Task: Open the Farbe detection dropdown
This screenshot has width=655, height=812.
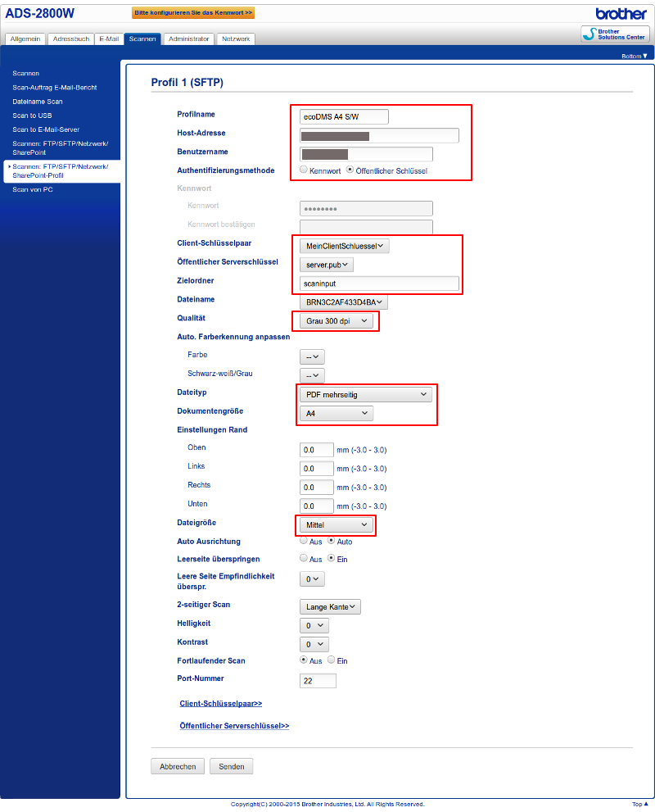Action: point(313,356)
